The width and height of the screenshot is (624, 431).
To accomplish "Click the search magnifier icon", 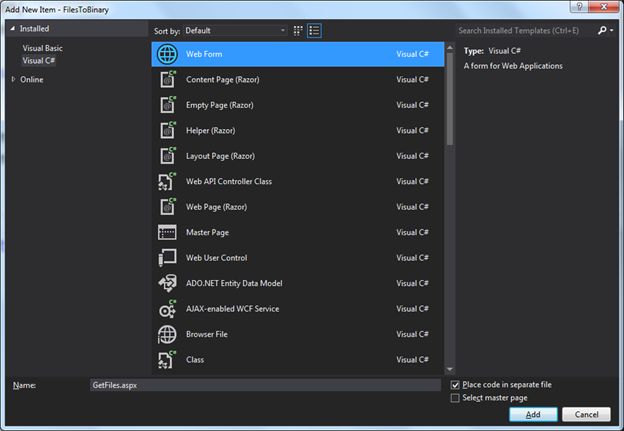I will tap(602, 30).
